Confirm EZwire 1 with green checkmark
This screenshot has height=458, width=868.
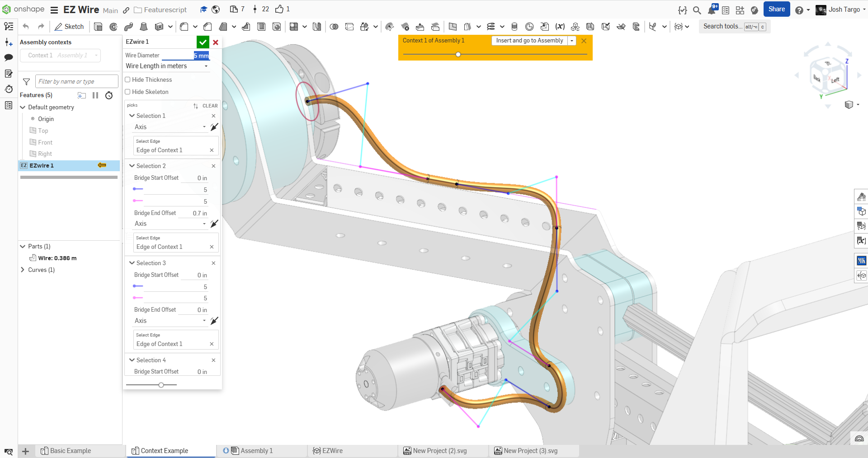(x=203, y=42)
